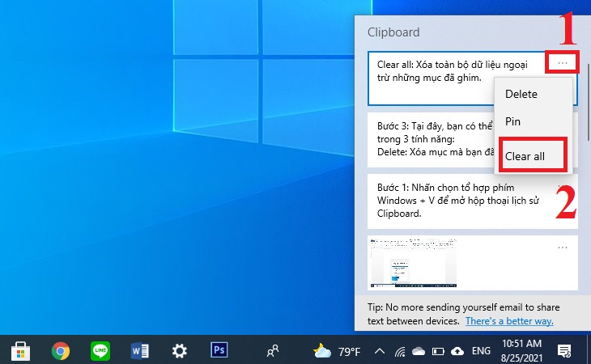Open Microsoft Store from taskbar
Viewport: 591px width, 364px height.
(20, 351)
